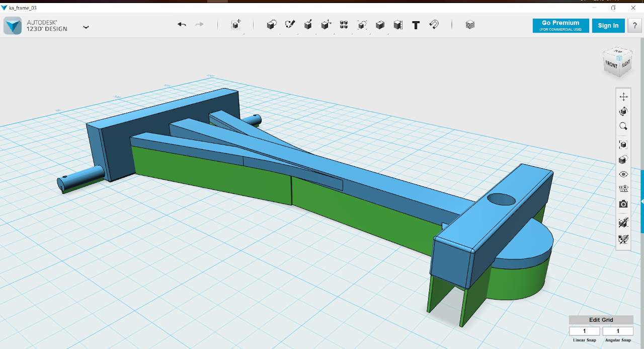The width and height of the screenshot is (644, 349).
Task: Open Help with the question mark button
Action: pos(634,26)
